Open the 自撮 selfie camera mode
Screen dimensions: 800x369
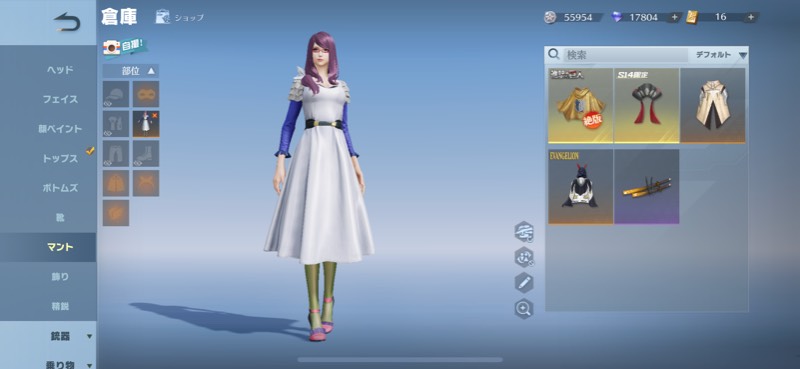125,47
